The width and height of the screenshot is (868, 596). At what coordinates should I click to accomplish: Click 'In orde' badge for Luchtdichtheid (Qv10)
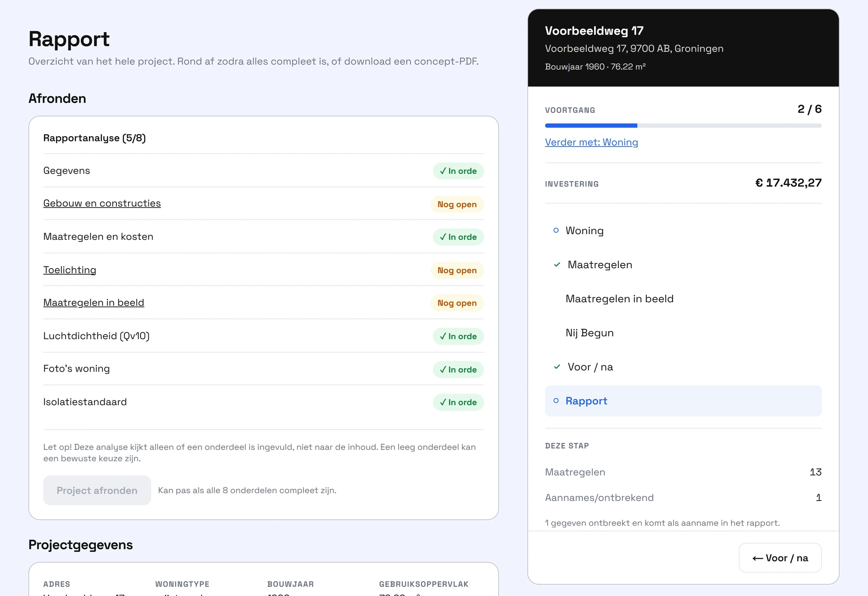pos(458,336)
